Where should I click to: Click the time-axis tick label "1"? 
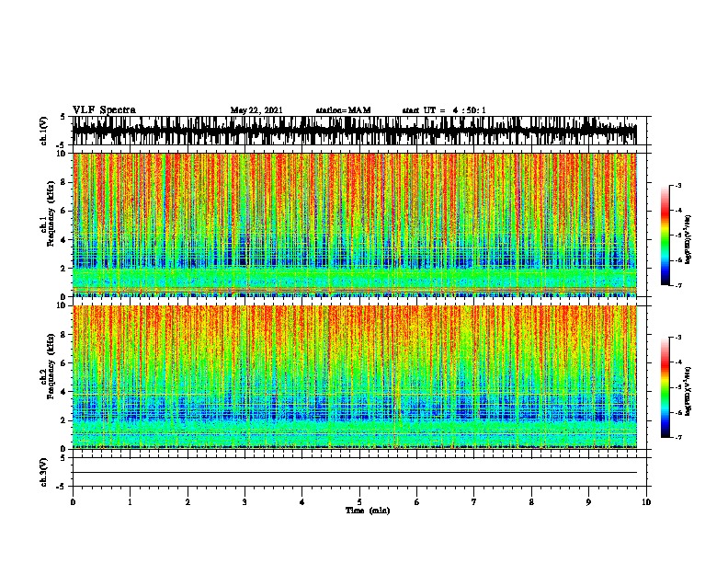[x=130, y=502]
